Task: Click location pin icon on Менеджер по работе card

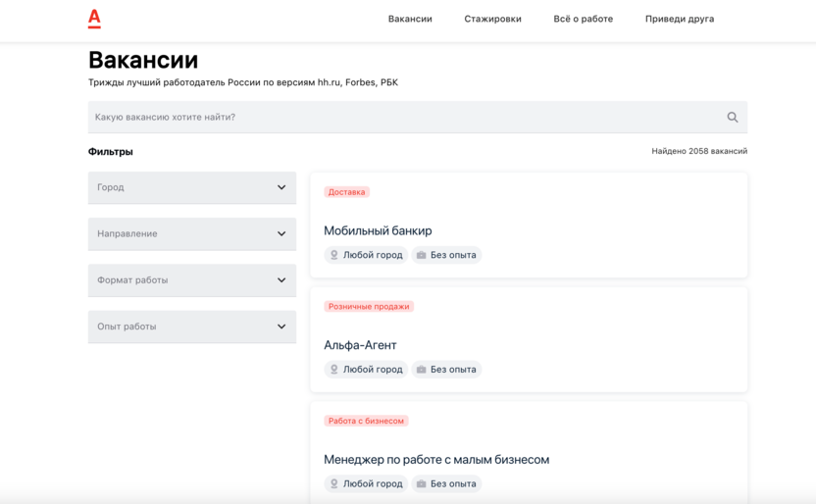Action: tap(334, 483)
